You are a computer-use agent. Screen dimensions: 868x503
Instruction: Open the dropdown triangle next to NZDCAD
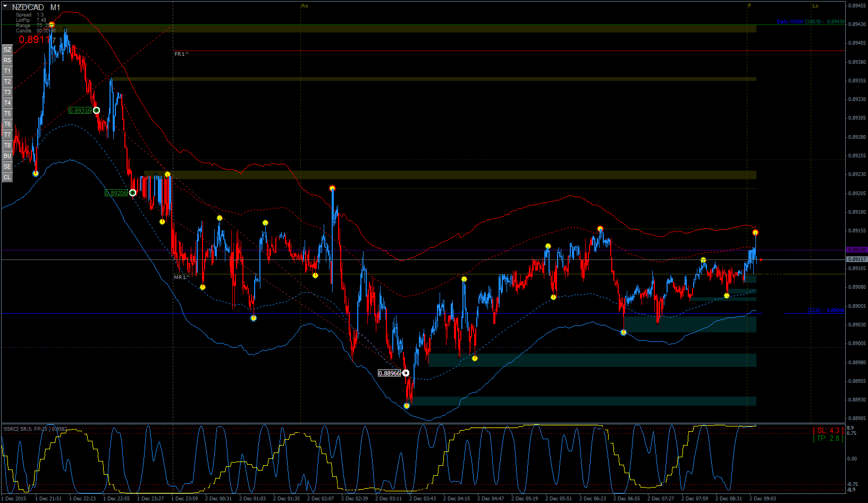click(5, 6)
